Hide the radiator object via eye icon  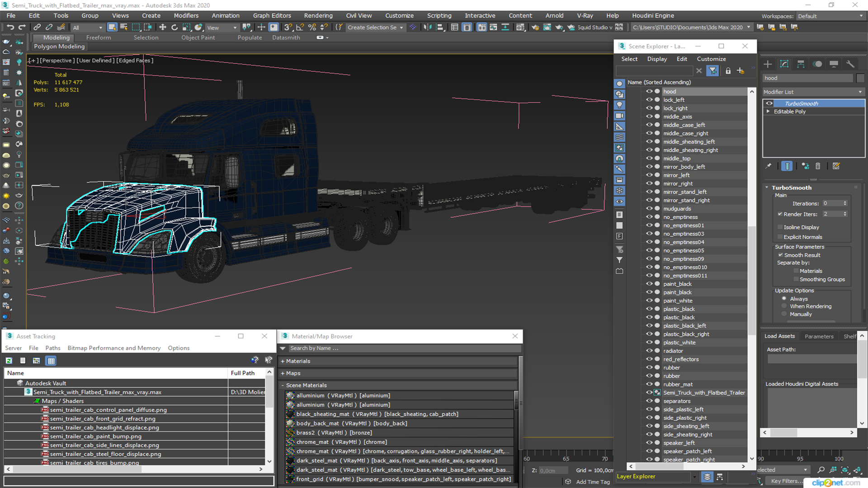649,351
